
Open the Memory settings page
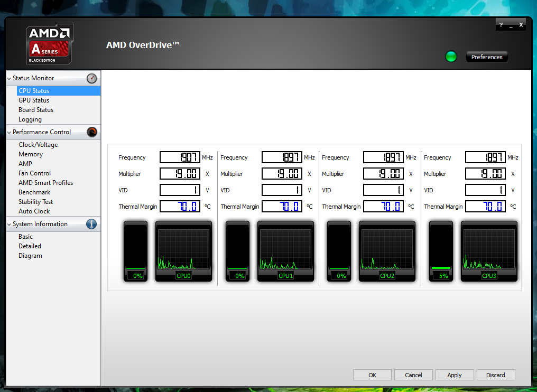(31, 154)
